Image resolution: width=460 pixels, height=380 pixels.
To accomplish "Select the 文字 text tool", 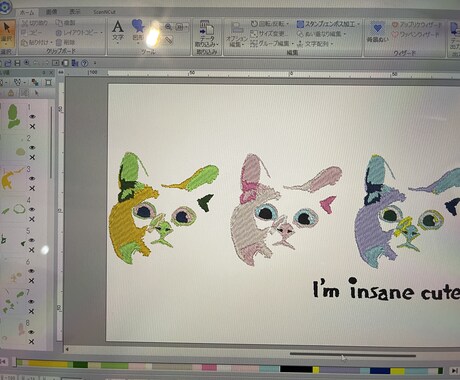I will pyautogui.click(x=118, y=31).
